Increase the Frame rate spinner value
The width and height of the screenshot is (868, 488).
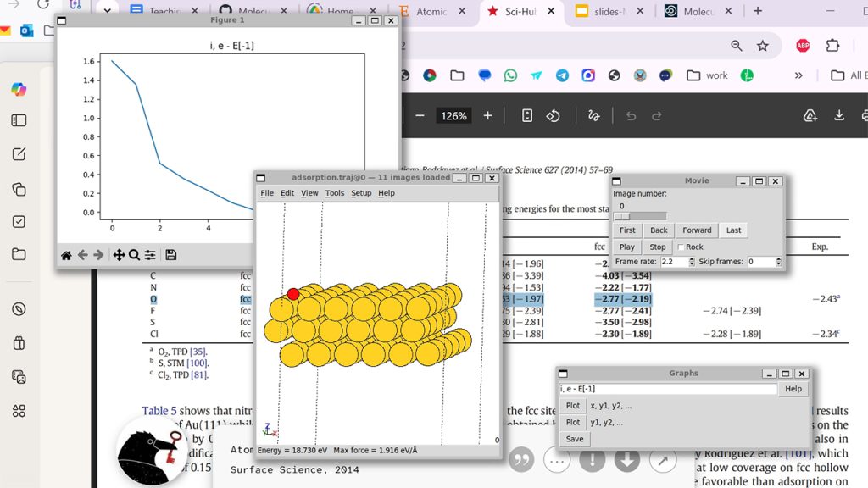[692, 259]
